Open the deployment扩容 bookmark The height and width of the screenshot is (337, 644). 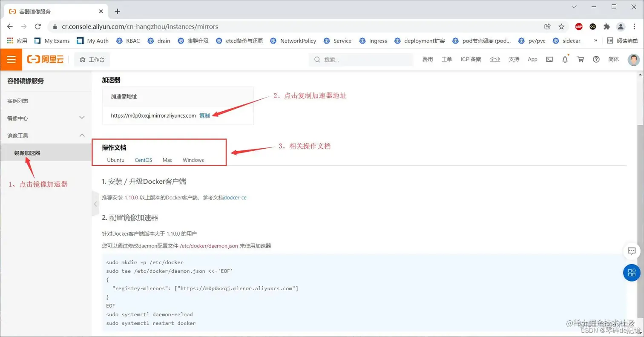tap(420, 41)
